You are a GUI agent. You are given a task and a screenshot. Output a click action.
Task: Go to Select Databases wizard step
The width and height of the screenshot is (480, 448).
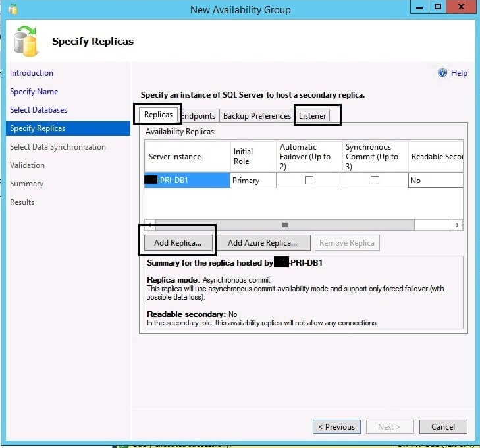[38, 110]
